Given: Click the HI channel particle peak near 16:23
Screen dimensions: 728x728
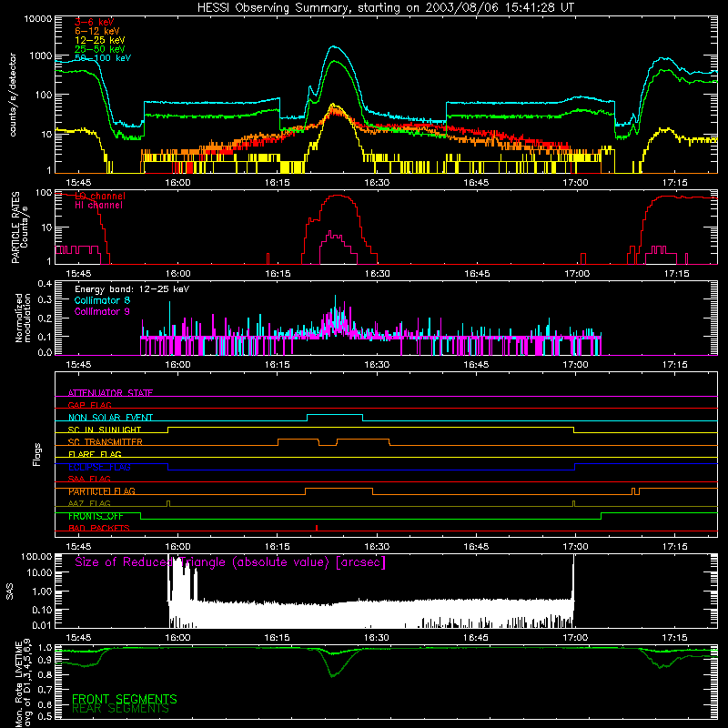Looking at the screenshot, I should [x=330, y=231].
